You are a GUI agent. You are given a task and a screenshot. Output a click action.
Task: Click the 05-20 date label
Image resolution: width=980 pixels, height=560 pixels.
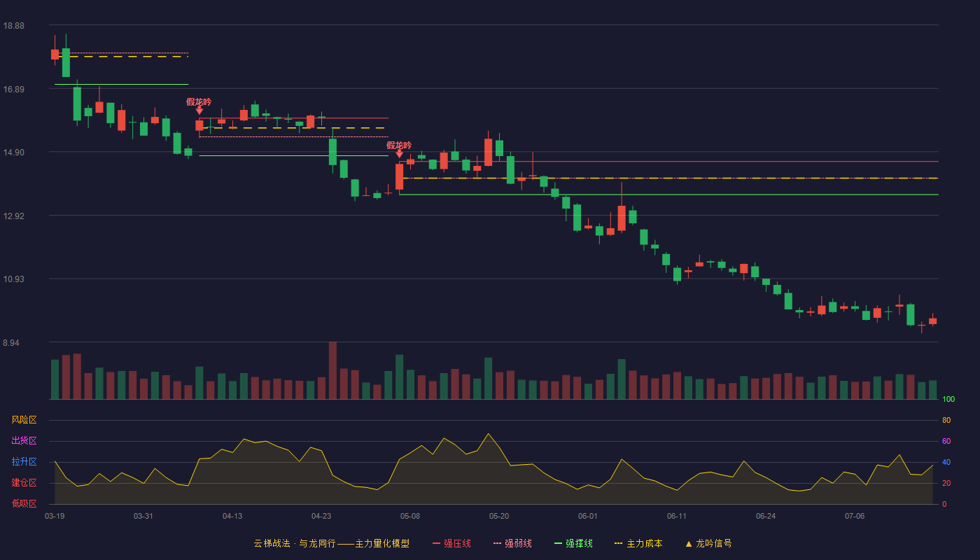tap(499, 516)
